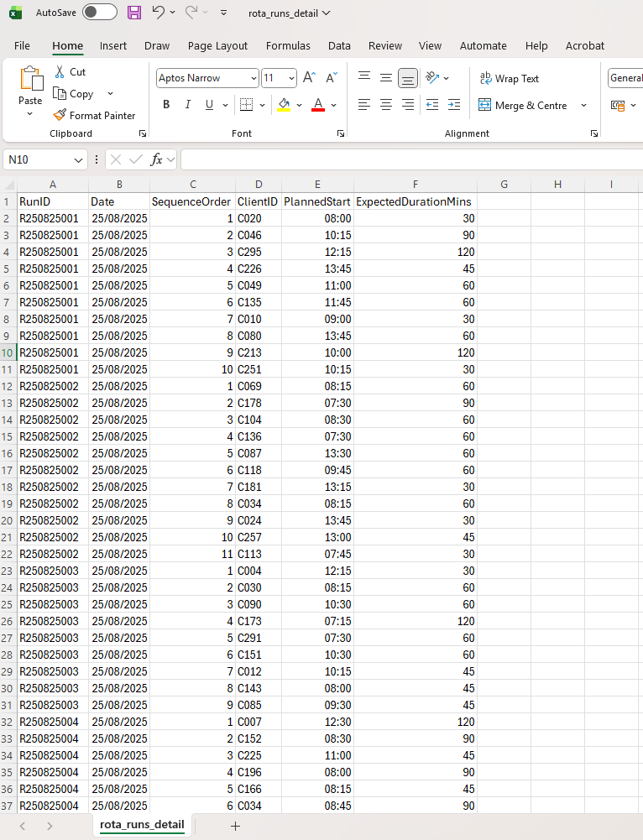Increase font size with larger A
The width and height of the screenshot is (643, 840).
click(x=309, y=78)
